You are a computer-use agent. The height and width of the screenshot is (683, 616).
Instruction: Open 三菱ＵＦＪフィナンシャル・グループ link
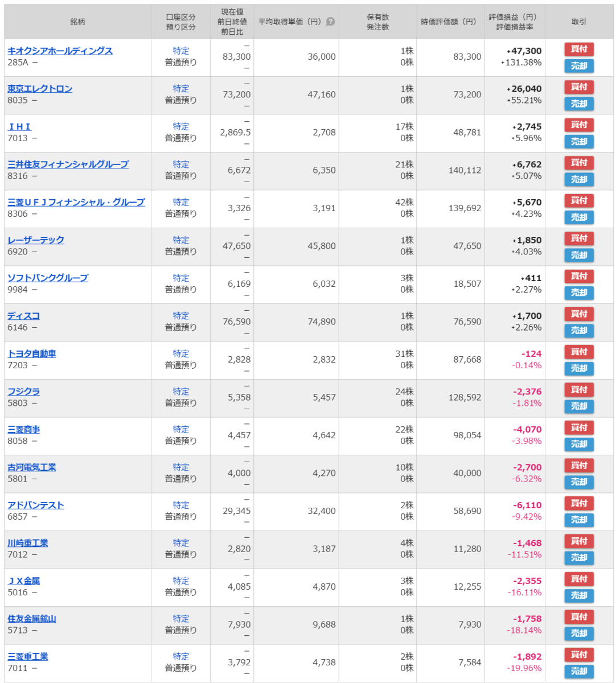pos(76,202)
